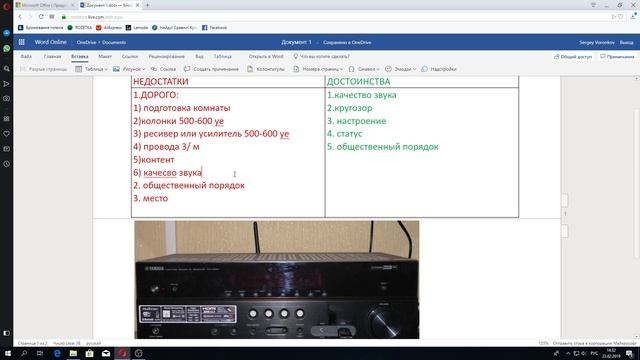Click the Рисунок picture icon
Viewport: 640px width, 360px height.
point(116,69)
